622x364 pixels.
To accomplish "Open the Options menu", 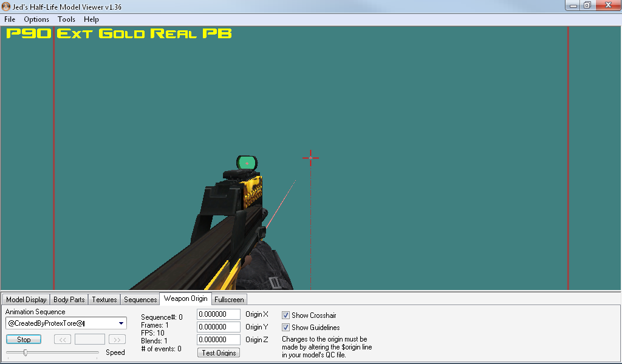I will tap(36, 19).
